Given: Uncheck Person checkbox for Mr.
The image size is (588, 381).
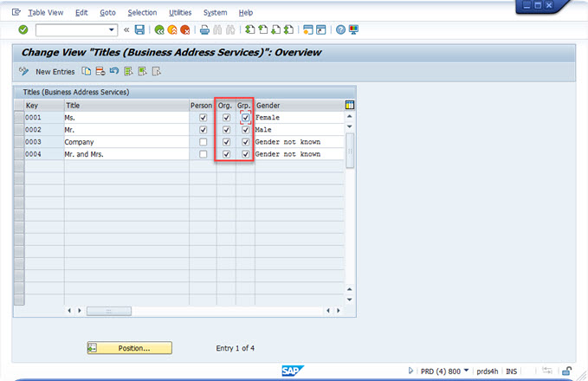Looking at the screenshot, I should click(203, 130).
